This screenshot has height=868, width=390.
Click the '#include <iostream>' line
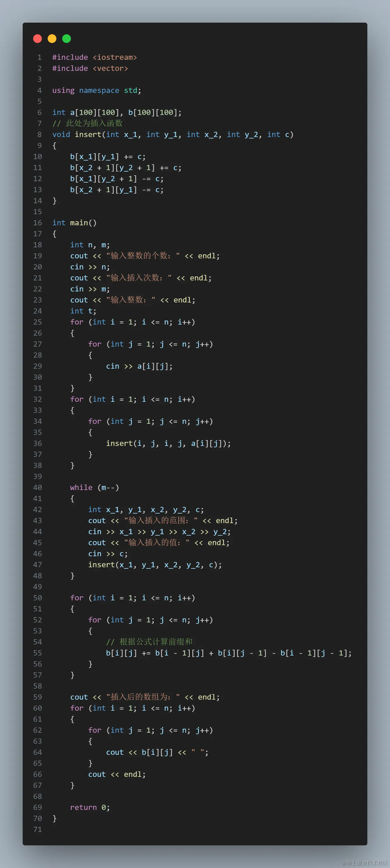coord(94,57)
